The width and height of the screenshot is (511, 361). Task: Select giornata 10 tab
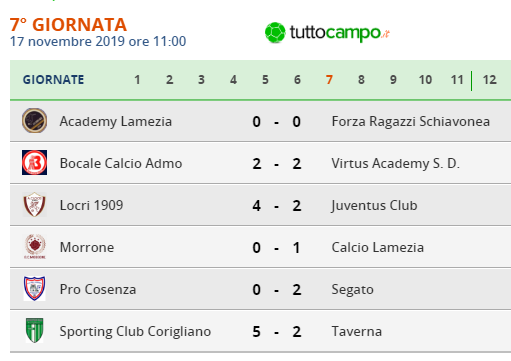coord(425,80)
